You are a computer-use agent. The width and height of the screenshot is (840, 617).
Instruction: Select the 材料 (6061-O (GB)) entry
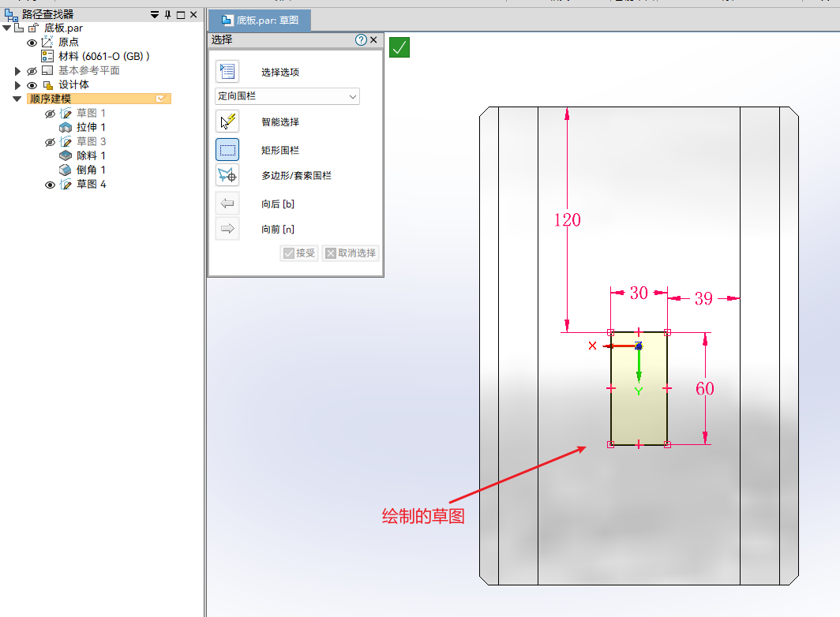[103, 56]
